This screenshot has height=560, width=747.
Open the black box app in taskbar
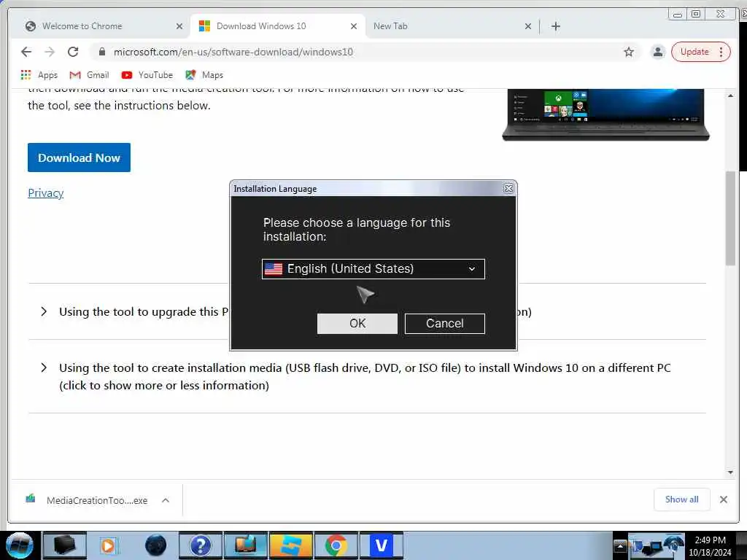tap(64, 545)
